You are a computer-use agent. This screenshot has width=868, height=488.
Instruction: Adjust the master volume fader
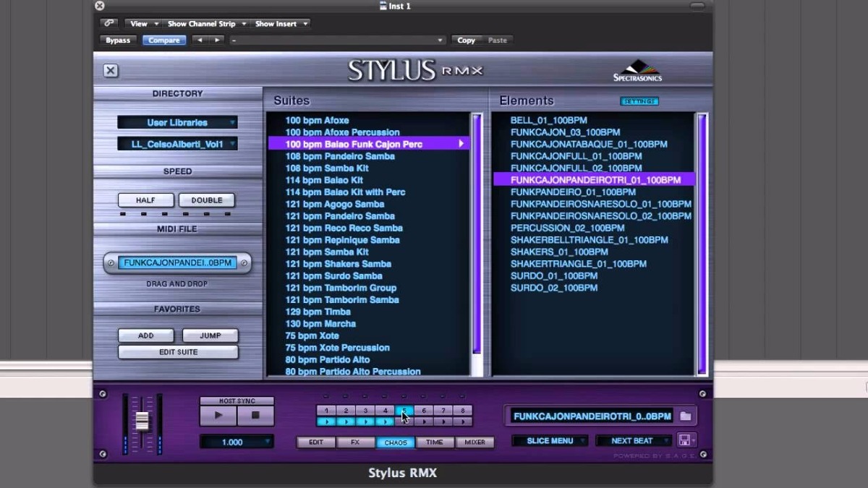coord(142,421)
